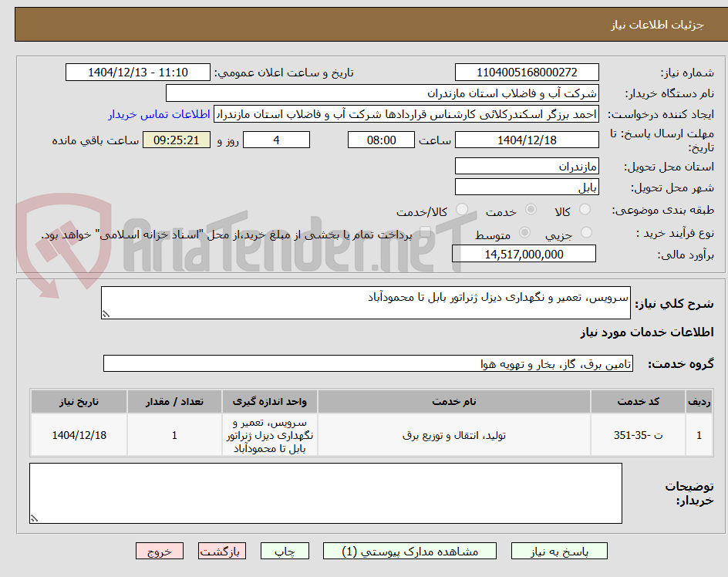Click the 'تعداد / مقدار' column header
This screenshot has width=728, height=577.
click(174, 402)
